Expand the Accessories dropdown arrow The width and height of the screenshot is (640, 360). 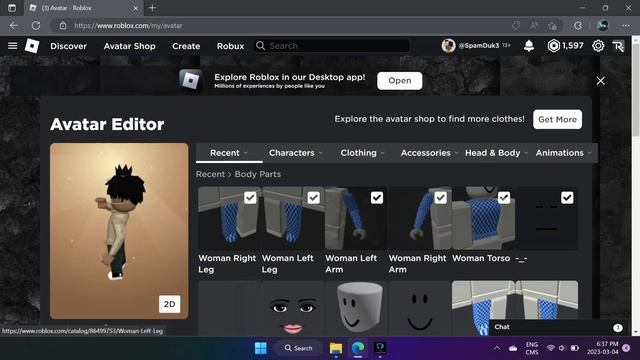(456, 153)
